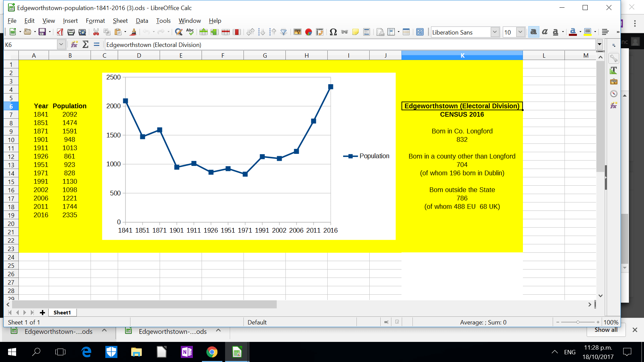Open the font size 10 dropdown

point(520,32)
